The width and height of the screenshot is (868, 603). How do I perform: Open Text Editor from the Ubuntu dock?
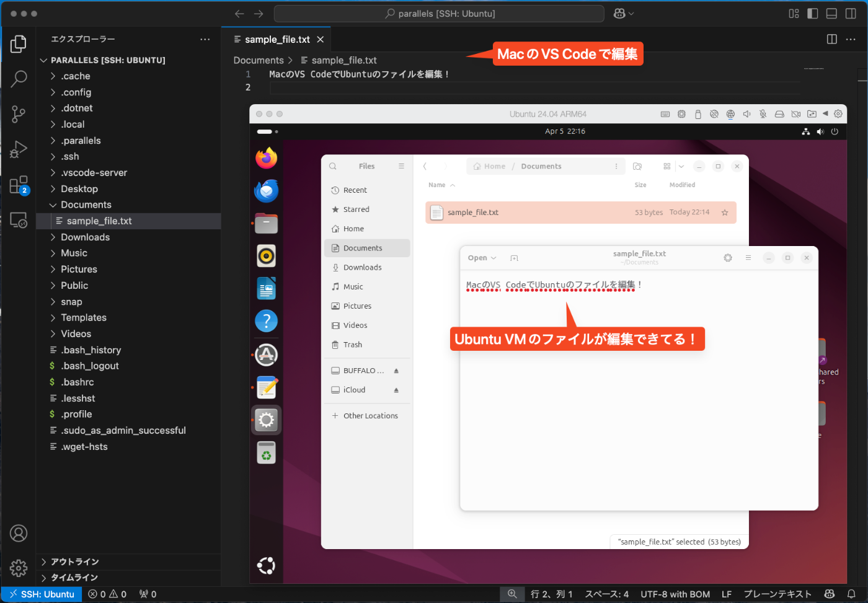[267, 387]
